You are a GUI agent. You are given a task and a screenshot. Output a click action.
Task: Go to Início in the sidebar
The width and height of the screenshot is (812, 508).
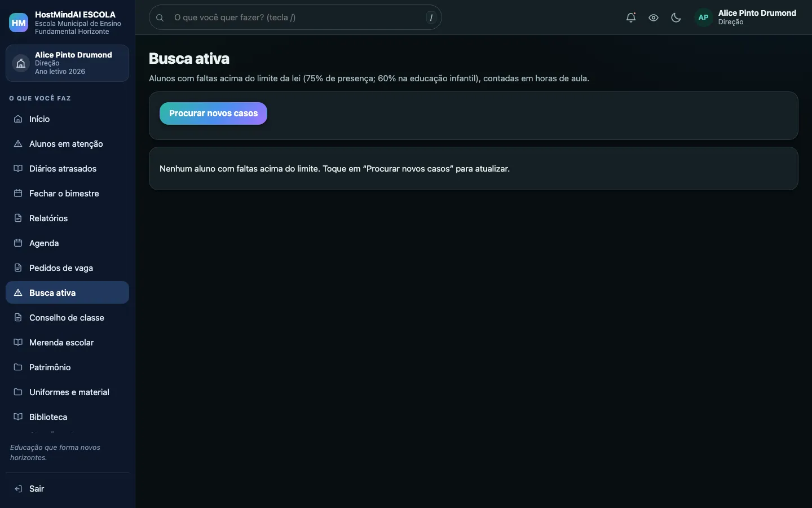(67, 119)
